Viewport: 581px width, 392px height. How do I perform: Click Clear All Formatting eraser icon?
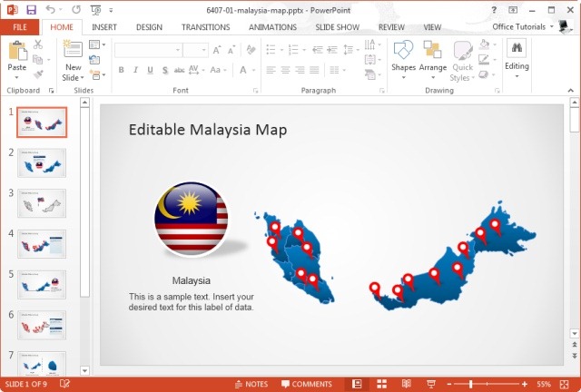pyautogui.click(x=251, y=50)
